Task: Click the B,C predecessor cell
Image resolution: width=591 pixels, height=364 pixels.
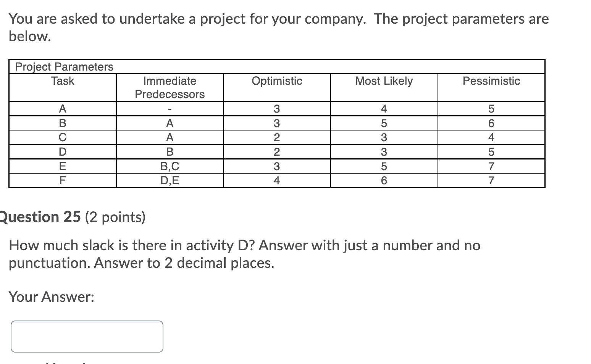Action: coord(170,166)
